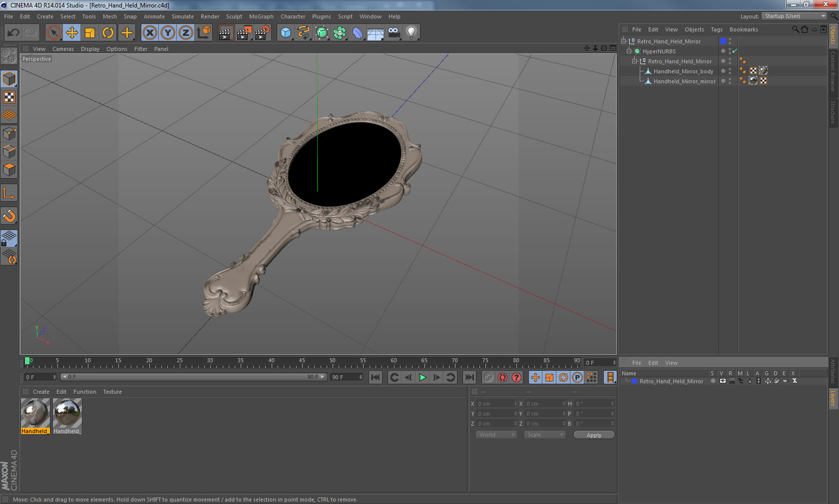Open the viewport Cameras menu
The image size is (839, 504).
pyautogui.click(x=63, y=49)
